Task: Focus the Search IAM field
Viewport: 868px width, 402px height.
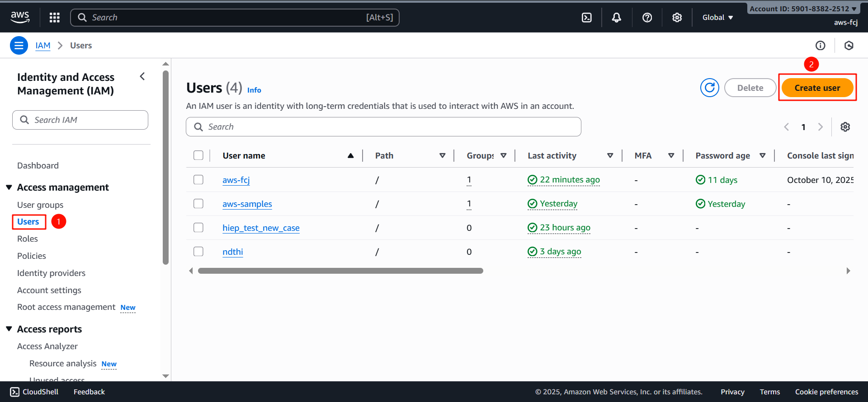Action: (x=80, y=120)
